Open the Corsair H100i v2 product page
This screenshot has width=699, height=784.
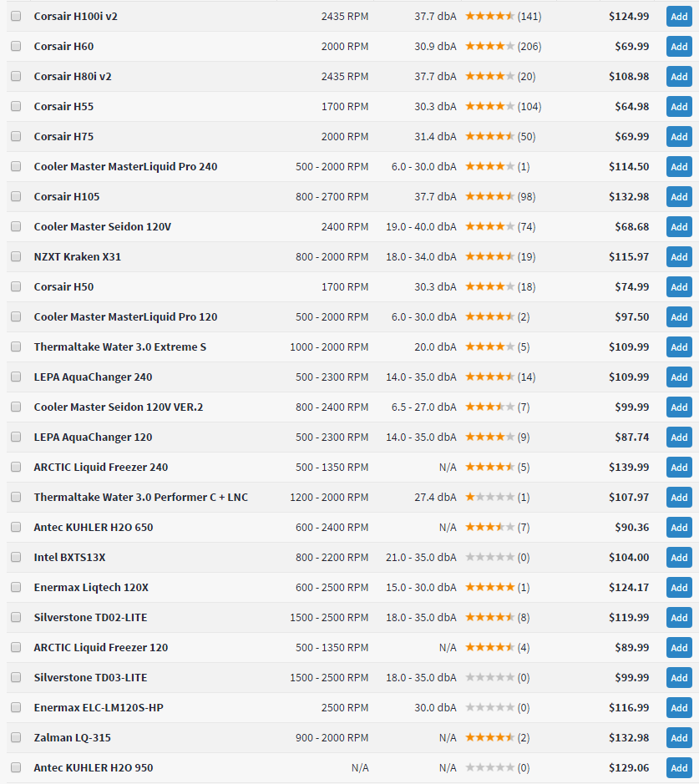75,16
